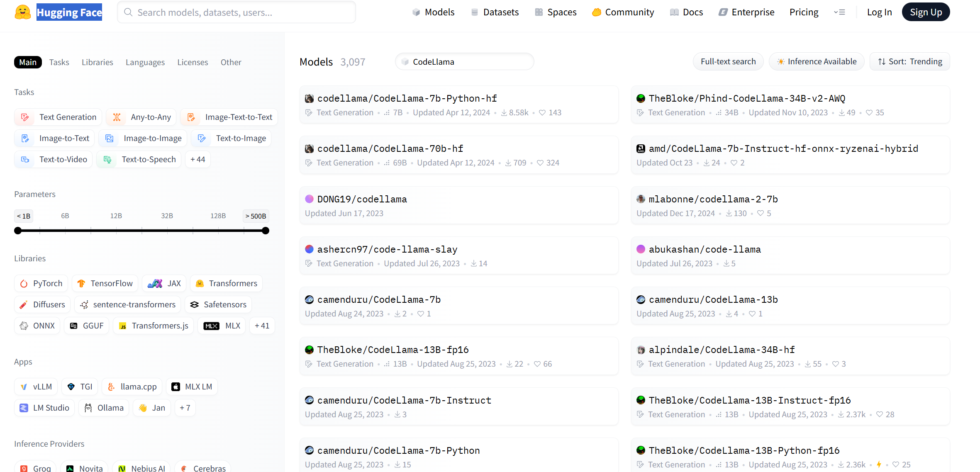Filter by the Text-to-Speech task
Image resolution: width=980 pixels, height=472 pixels.
[x=139, y=159]
